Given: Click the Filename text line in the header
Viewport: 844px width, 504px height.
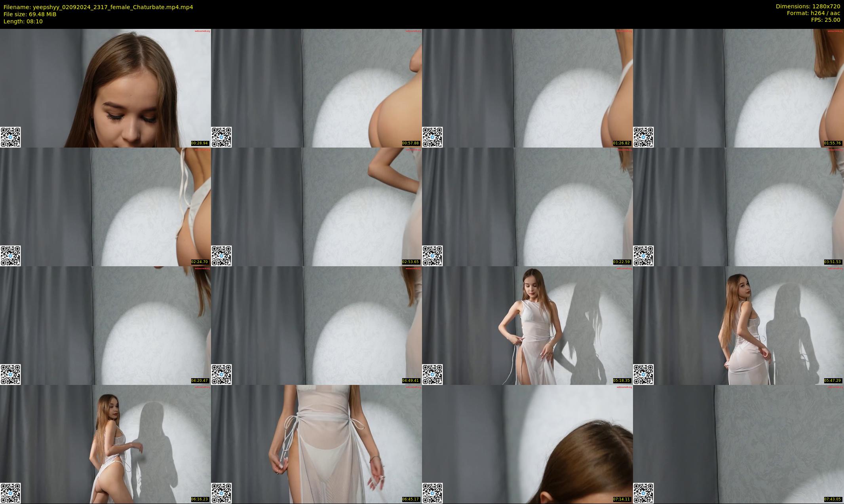Looking at the screenshot, I should (98, 7).
